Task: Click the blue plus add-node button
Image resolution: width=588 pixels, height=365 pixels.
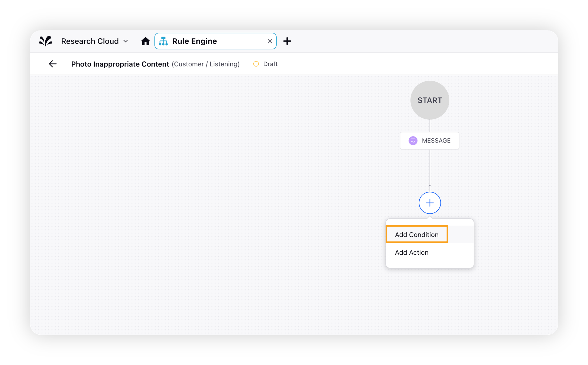Action: coord(429,203)
